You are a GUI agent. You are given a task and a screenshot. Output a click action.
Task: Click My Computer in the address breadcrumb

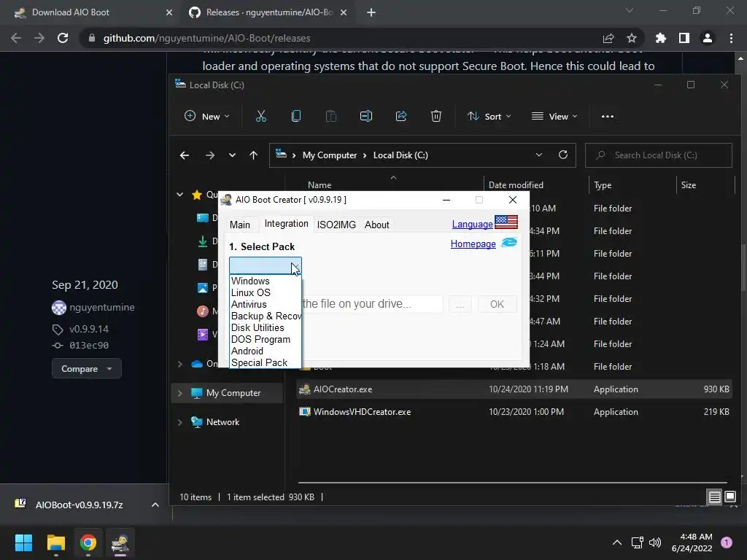330,155
